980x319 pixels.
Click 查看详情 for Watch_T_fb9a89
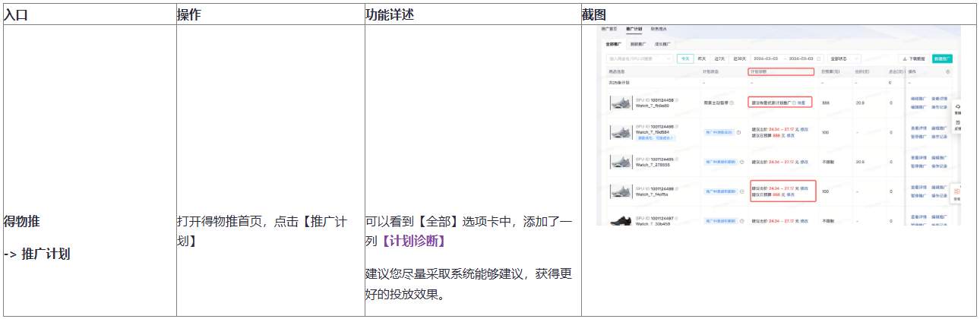tap(940, 99)
